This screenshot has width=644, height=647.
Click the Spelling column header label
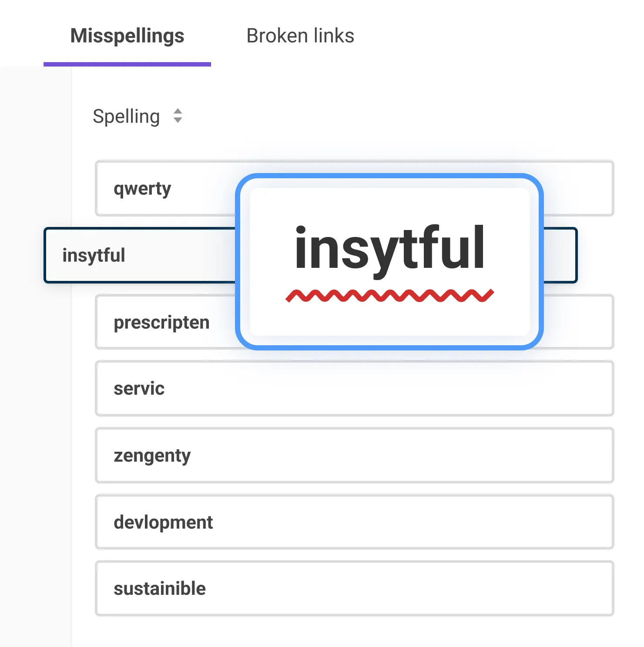pyautogui.click(x=126, y=117)
